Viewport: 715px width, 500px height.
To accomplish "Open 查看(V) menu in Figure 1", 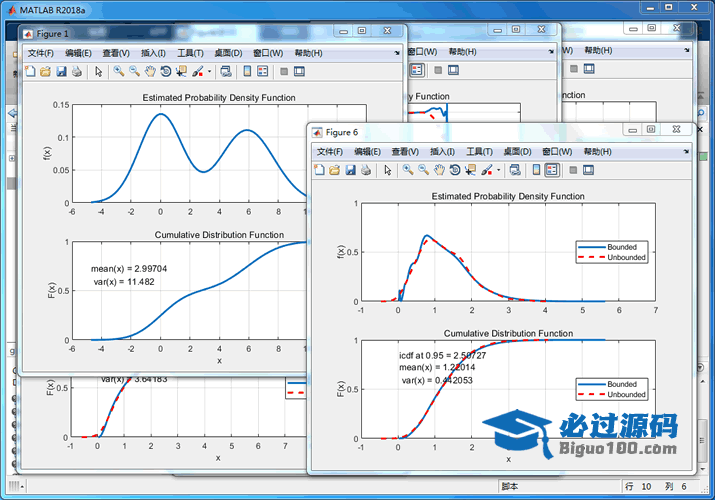I will [116, 53].
